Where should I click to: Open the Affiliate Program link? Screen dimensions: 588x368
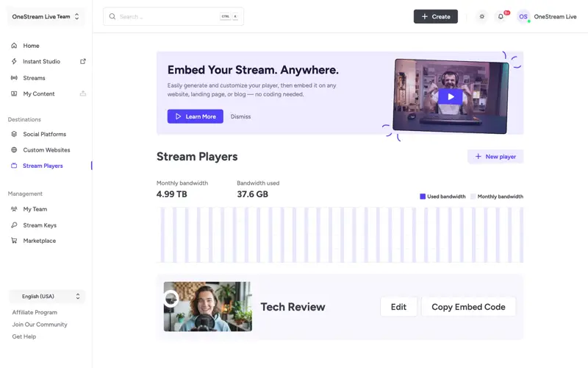(x=35, y=312)
